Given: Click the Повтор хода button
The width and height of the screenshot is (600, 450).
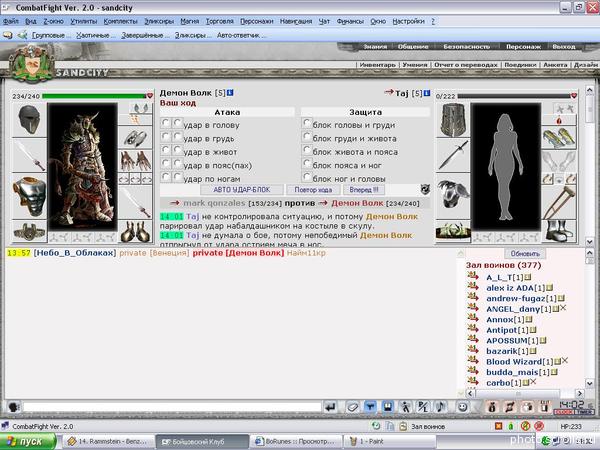Looking at the screenshot, I should coord(313,190).
